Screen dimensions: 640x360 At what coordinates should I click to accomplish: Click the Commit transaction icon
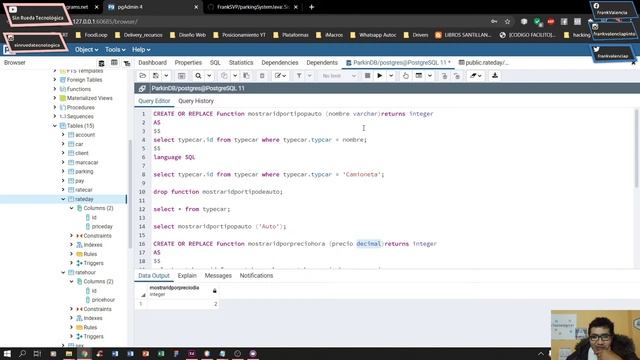[444, 76]
